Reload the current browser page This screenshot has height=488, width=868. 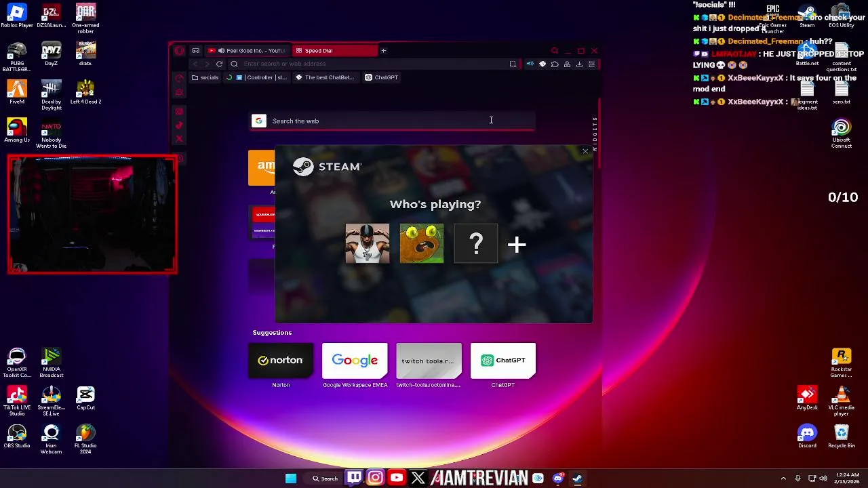[x=219, y=64]
